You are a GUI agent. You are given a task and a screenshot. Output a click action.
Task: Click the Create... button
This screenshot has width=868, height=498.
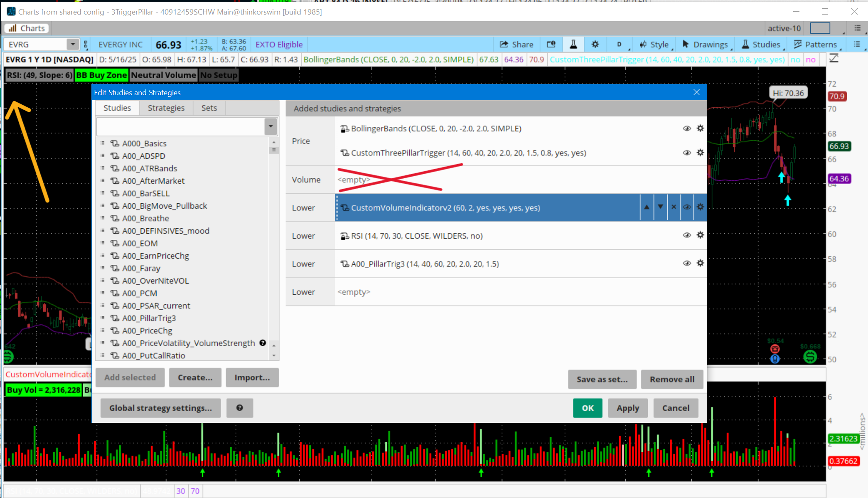(x=195, y=377)
